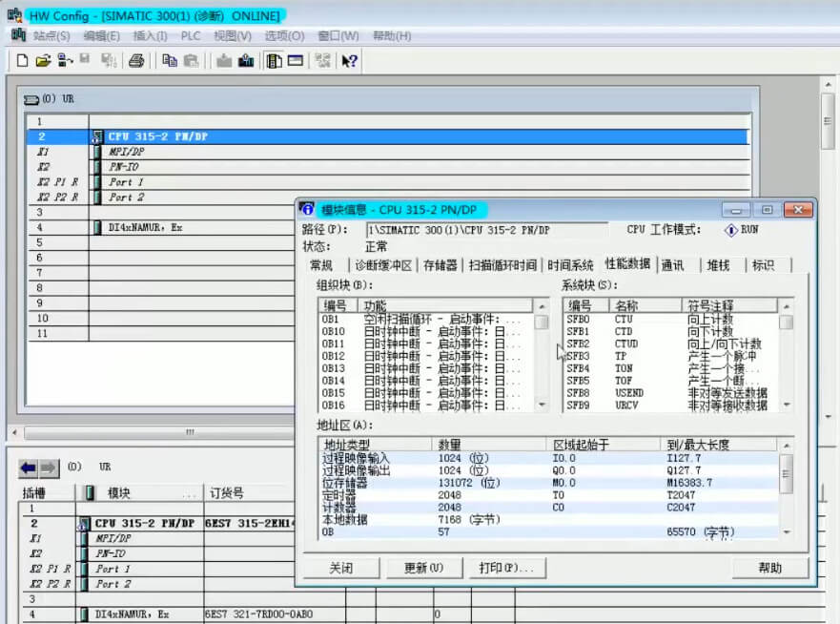Toggle the hardware catalog icon
The image size is (840, 624).
275,60
